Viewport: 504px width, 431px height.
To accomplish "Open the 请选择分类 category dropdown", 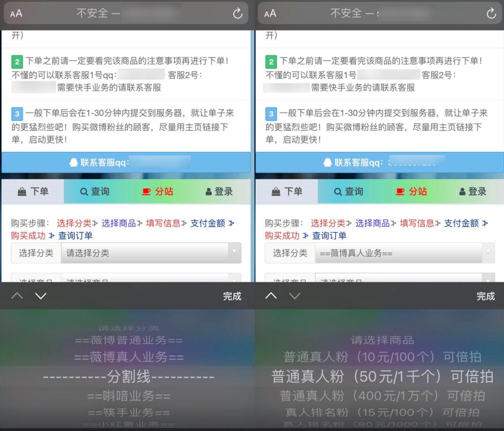I will pyautogui.click(x=151, y=253).
